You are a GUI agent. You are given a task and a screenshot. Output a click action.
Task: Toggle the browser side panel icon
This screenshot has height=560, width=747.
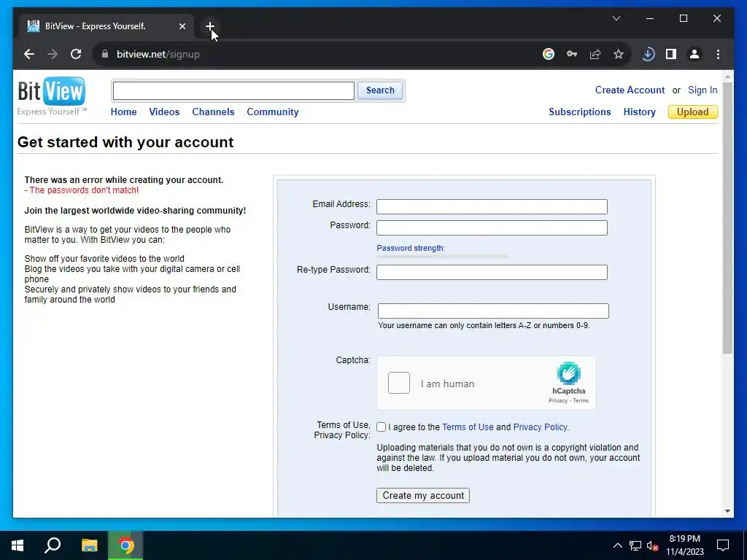[671, 54]
